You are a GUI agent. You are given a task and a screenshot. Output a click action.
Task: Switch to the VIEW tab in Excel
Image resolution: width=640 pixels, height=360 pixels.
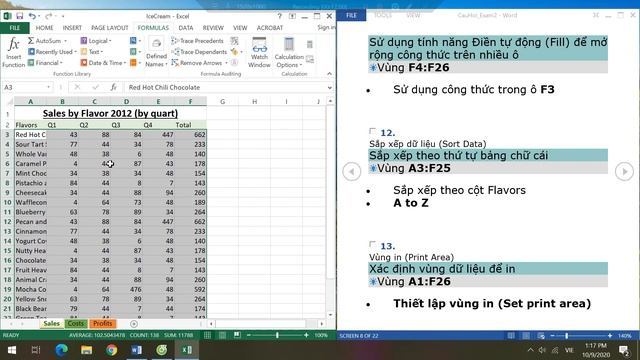[240, 28]
